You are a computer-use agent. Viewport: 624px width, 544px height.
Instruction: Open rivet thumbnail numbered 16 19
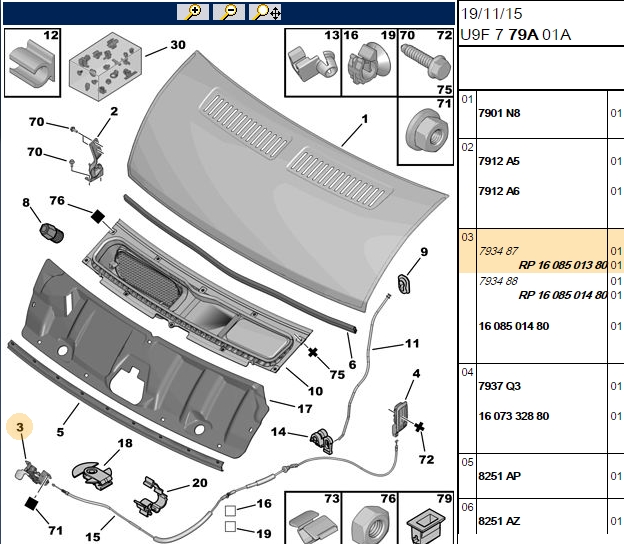tap(369, 62)
